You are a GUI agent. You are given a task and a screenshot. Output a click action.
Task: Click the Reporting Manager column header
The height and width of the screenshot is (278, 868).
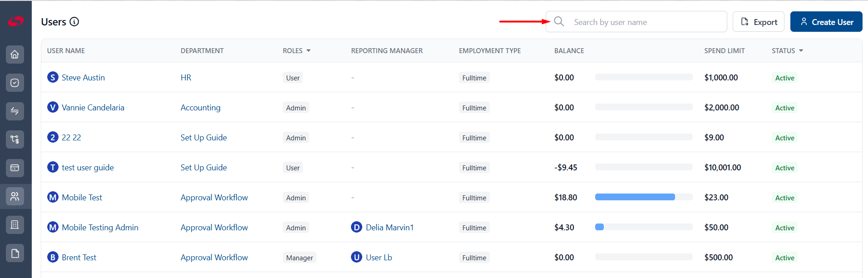pyautogui.click(x=387, y=51)
